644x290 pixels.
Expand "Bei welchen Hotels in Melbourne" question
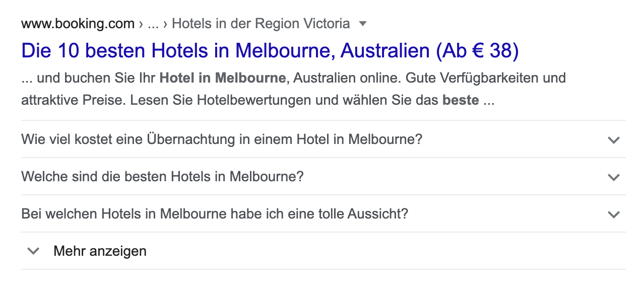[x=214, y=214]
